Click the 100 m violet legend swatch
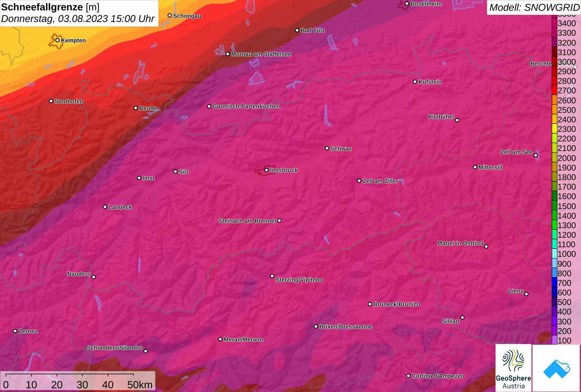 coord(554,341)
